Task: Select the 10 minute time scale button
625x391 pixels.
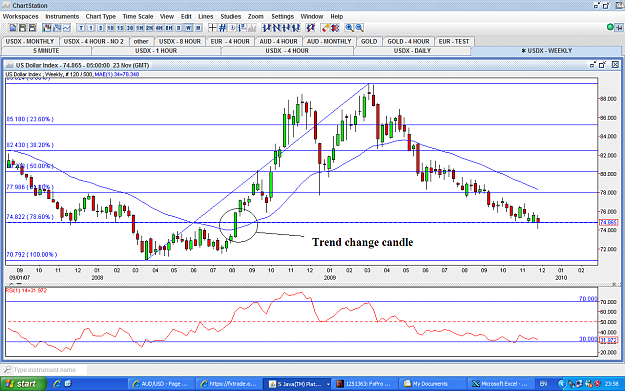Action: pos(110,28)
